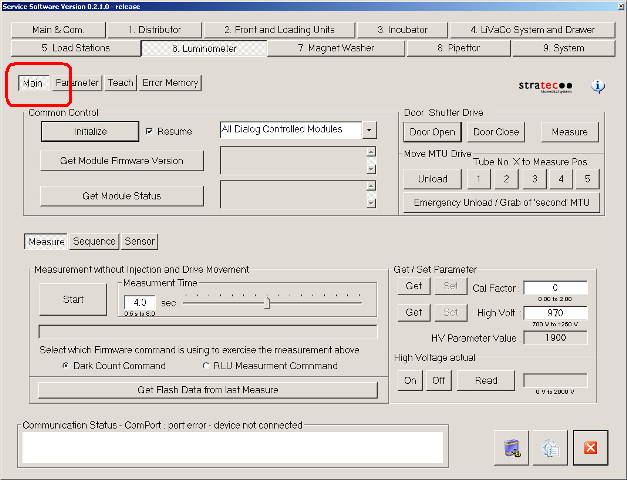Screen dimensions: 627x480
Task: Select RLU Measurement Command radio button
Action: (x=206, y=366)
